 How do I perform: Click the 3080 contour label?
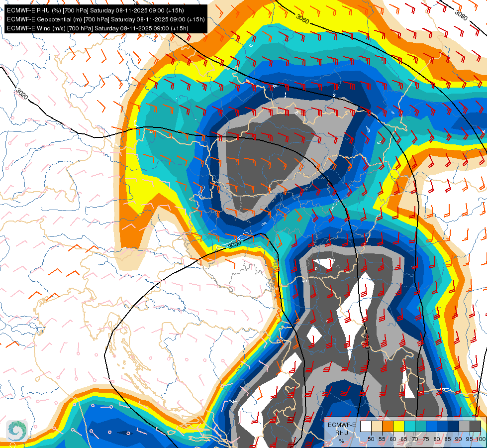461,15
